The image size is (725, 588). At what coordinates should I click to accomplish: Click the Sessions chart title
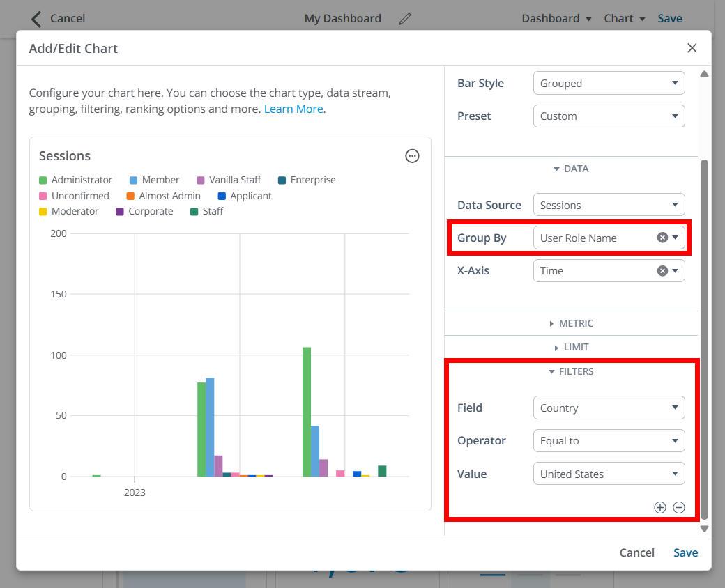coord(65,156)
